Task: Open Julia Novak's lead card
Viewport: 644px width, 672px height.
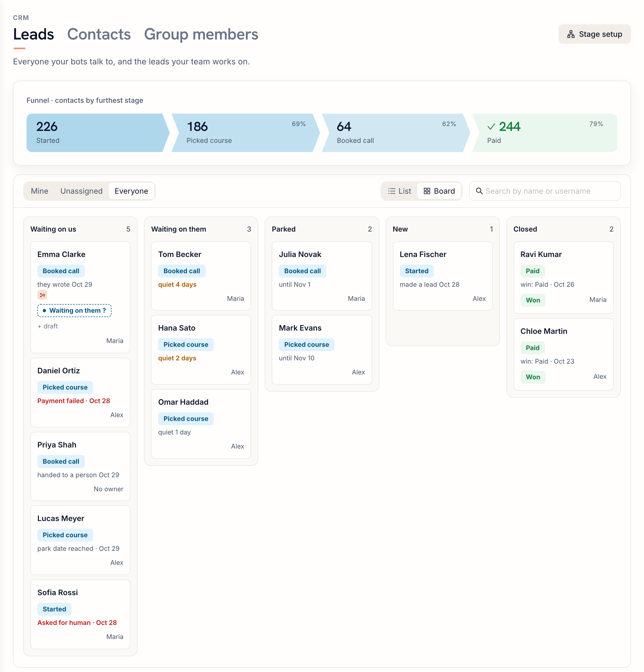Action: tap(322, 276)
